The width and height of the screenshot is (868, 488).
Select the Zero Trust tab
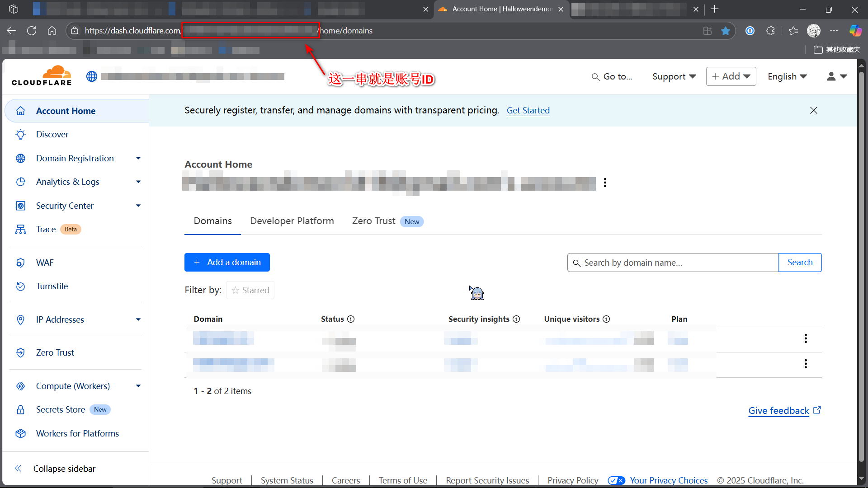[373, 221]
